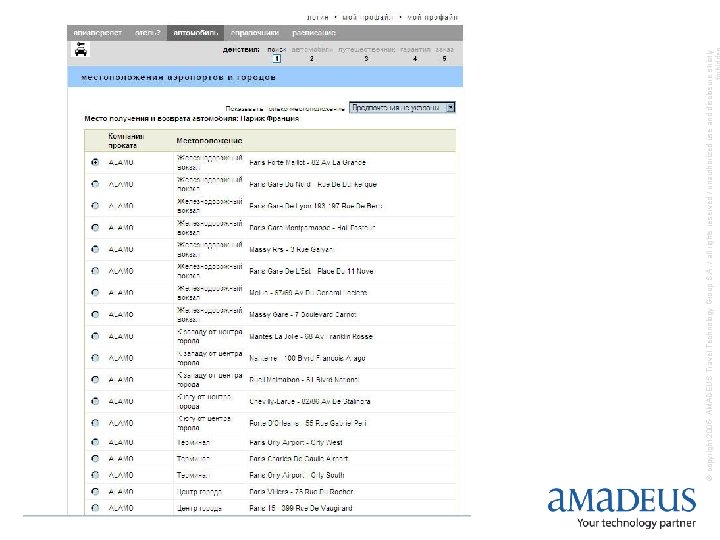720x540 pixels.
Task: Choose Paris Villiers Rue Du Rocher radio
Action: pos(95,492)
